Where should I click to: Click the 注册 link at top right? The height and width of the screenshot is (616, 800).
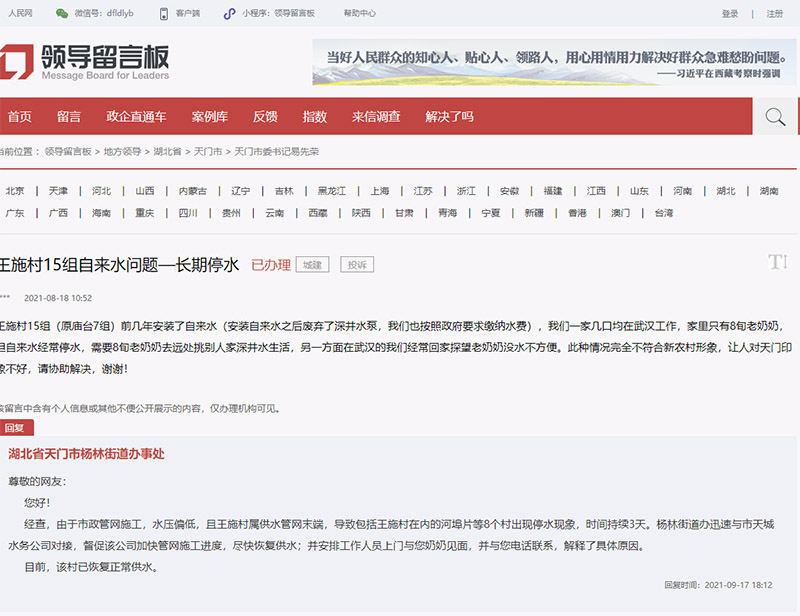click(x=775, y=14)
